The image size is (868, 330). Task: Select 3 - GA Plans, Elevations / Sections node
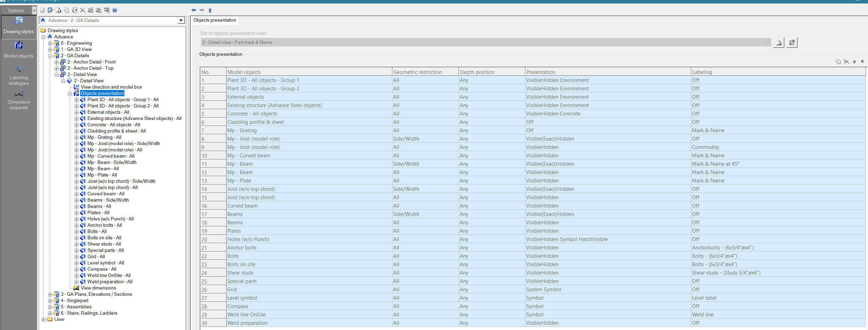pos(96,294)
